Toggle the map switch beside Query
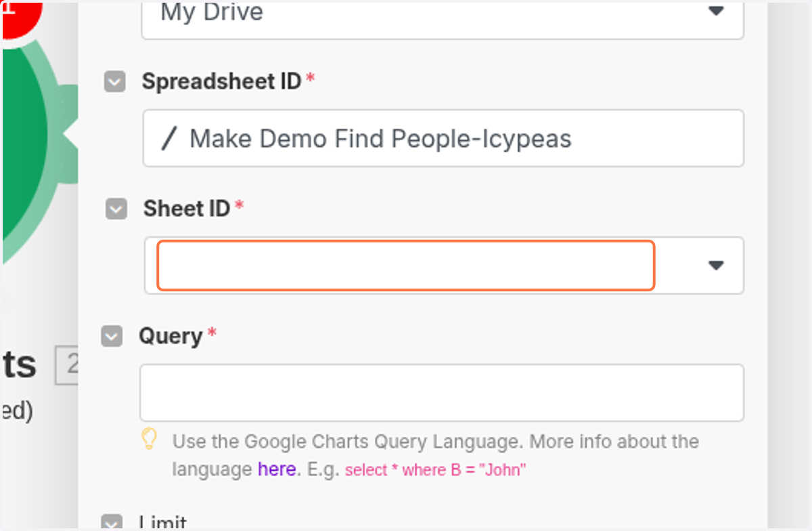The image size is (812, 531). tap(112, 337)
